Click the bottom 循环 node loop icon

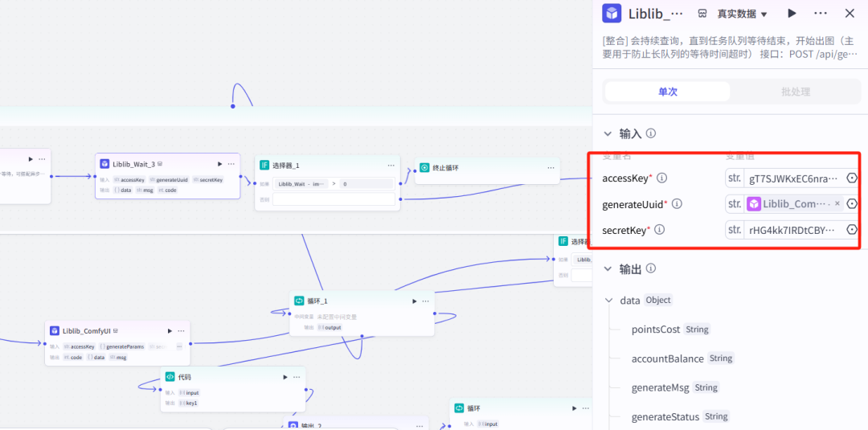pyautogui.click(x=458, y=407)
